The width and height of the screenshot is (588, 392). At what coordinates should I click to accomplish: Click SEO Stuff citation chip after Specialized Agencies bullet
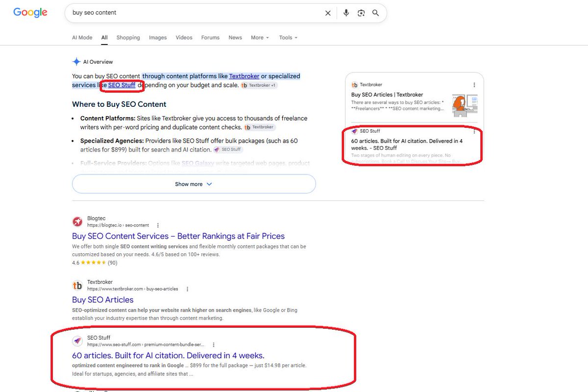pyautogui.click(x=228, y=149)
